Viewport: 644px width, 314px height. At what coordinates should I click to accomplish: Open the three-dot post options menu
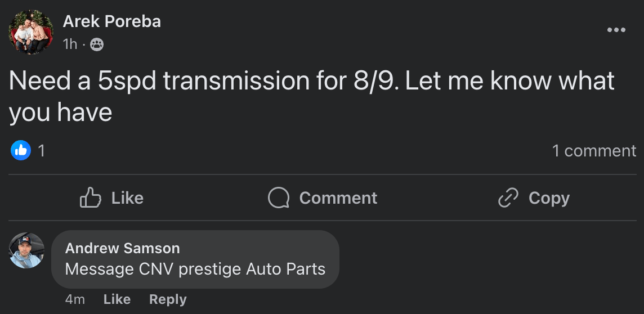(616, 30)
